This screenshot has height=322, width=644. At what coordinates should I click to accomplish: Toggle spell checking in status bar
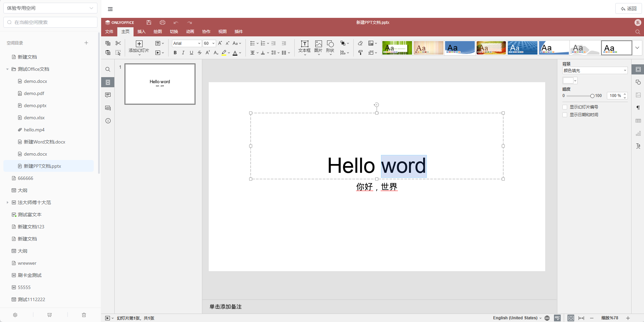(x=557, y=318)
